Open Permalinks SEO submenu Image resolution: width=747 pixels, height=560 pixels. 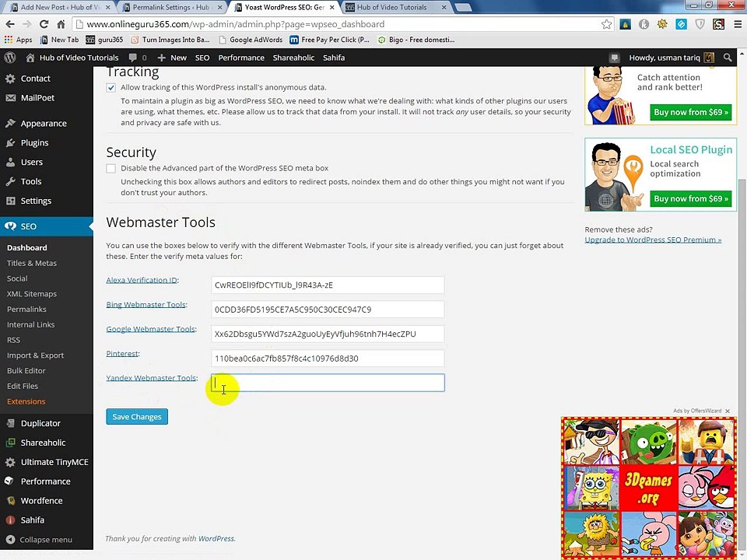pos(26,309)
